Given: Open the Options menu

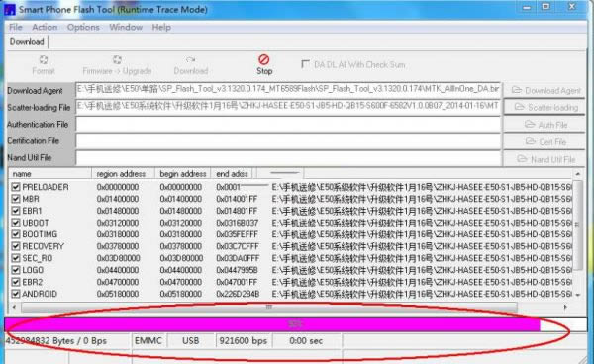Looking at the screenshot, I should click(83, 28).
